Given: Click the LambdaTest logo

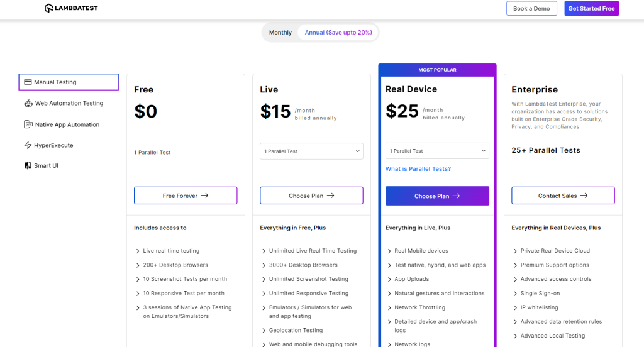Looking at the screenshot, I should pyautogui.click(x=70, y=8).
